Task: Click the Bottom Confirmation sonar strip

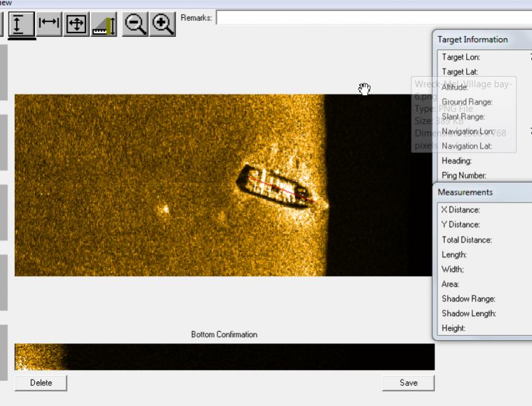Action: 224,357
